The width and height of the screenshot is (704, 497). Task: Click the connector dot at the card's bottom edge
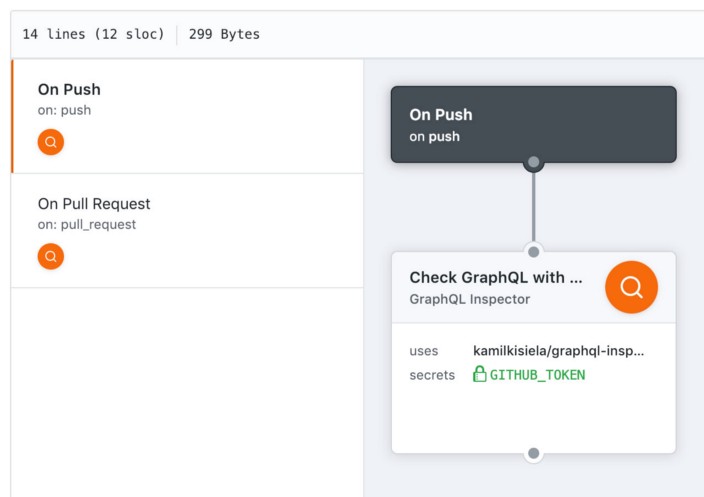click(533, 453)
